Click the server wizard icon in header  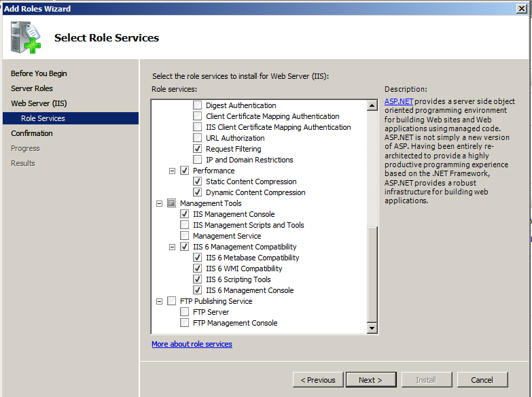click(25, 37)
